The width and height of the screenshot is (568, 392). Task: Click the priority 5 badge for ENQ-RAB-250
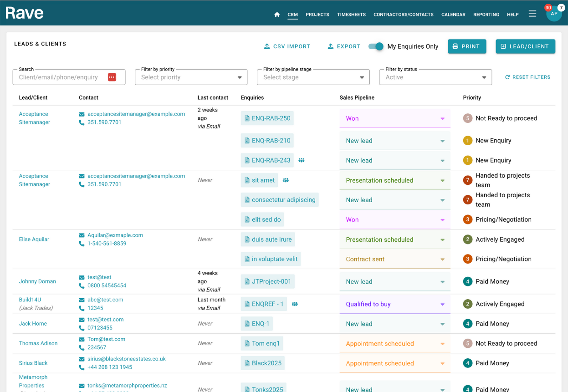pos(467,118)
